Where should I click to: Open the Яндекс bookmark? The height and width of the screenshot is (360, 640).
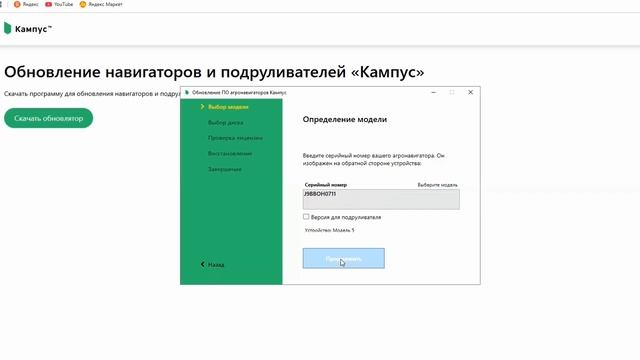tap(26, 4)
